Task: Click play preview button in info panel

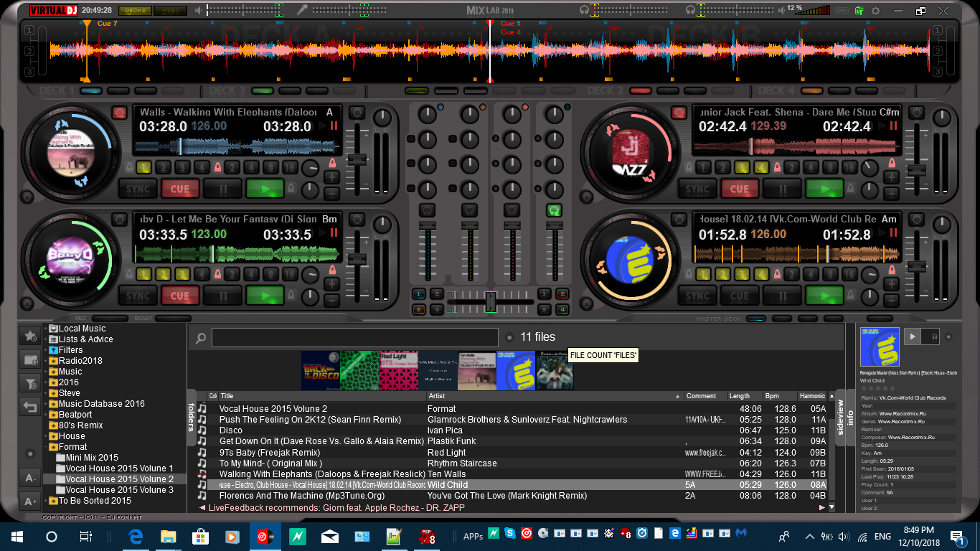Action: (913, 336)
